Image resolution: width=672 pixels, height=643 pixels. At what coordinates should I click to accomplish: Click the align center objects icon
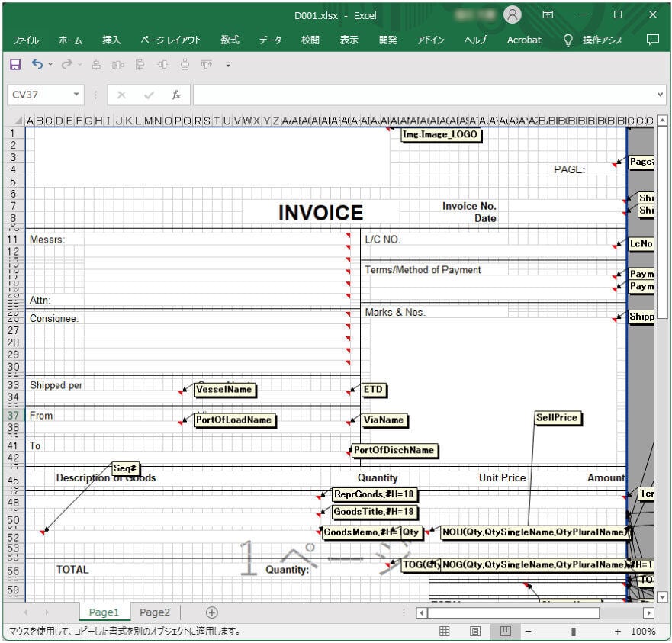[x=96, y=65]
